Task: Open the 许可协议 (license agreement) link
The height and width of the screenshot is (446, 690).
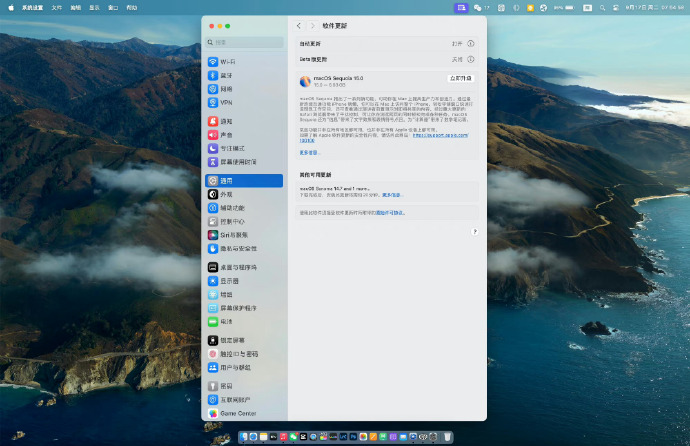Action: pyautogui.click(x=390, y=213)
